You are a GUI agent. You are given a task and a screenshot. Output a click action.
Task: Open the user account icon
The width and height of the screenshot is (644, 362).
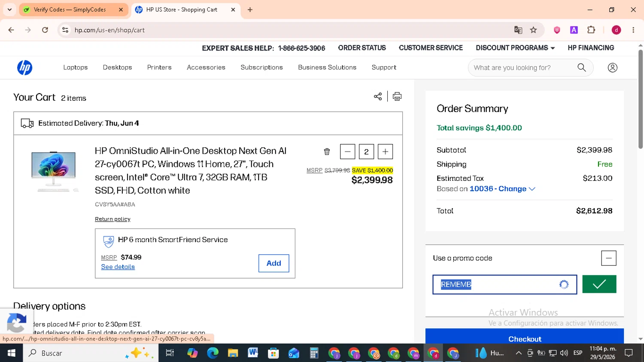point(613,68)
